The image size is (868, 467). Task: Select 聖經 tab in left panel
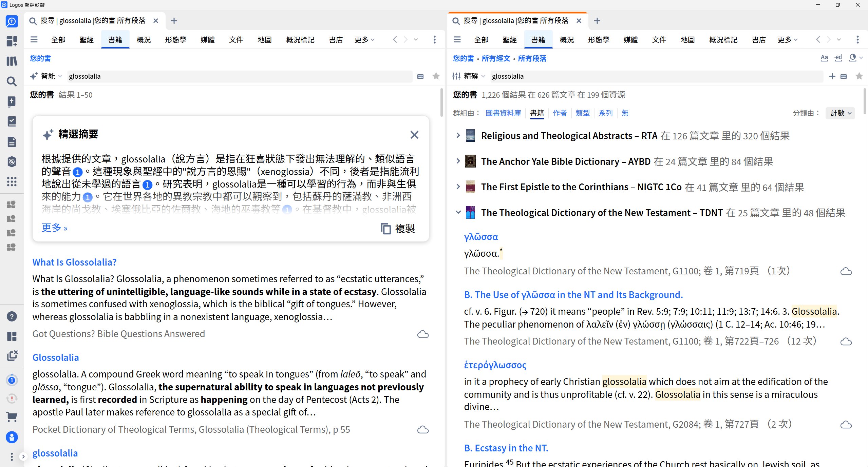pyautogui.click(x=87, y=40)
